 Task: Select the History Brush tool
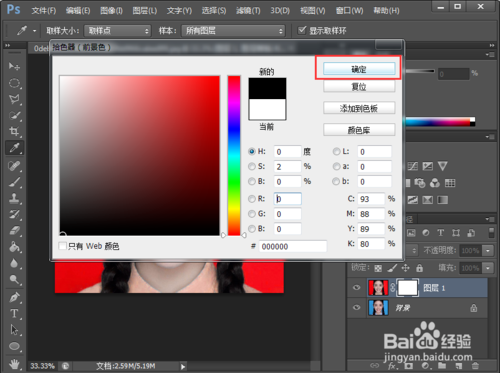[x=14, y=214]
